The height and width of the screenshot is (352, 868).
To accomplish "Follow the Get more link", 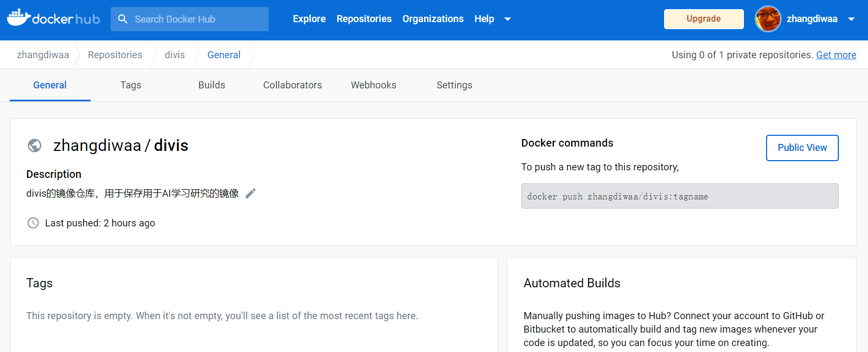I will (836, 55).
